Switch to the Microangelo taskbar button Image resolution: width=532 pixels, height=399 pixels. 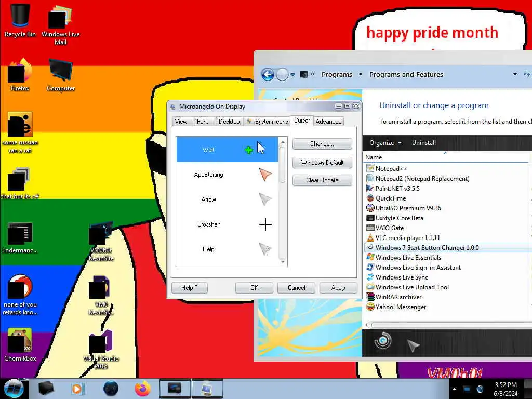coord(207,389)
